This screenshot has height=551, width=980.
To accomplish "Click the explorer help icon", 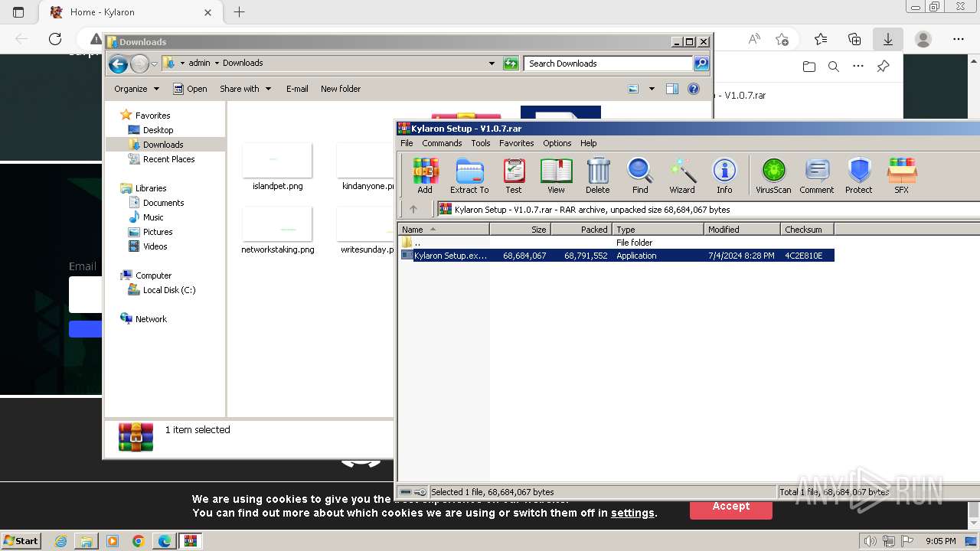I will point(694,89).
